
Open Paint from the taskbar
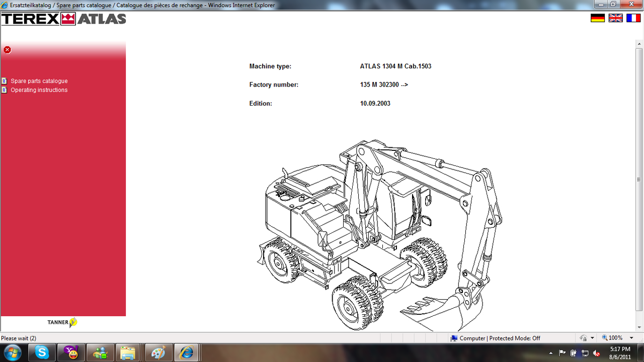158,352
